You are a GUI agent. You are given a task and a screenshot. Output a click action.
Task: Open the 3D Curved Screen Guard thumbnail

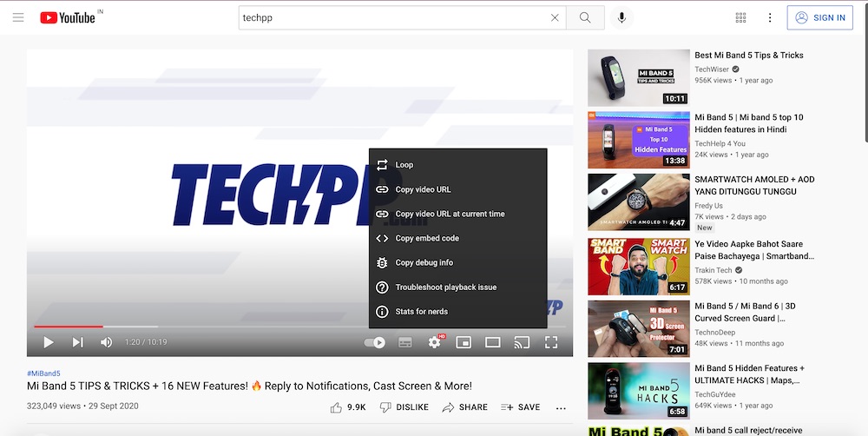pyautogui.click(x=639, y=330)
